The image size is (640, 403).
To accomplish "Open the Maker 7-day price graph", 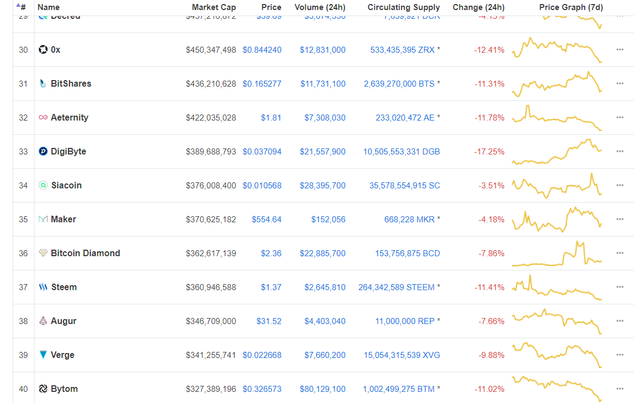I will (x=557, y=219).
